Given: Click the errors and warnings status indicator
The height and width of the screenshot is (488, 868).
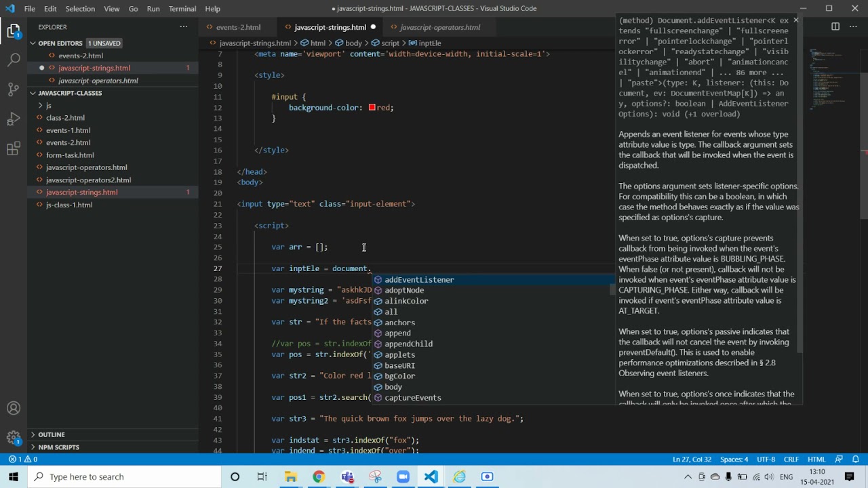Looking at the screenshot, I should pos(22,460).
